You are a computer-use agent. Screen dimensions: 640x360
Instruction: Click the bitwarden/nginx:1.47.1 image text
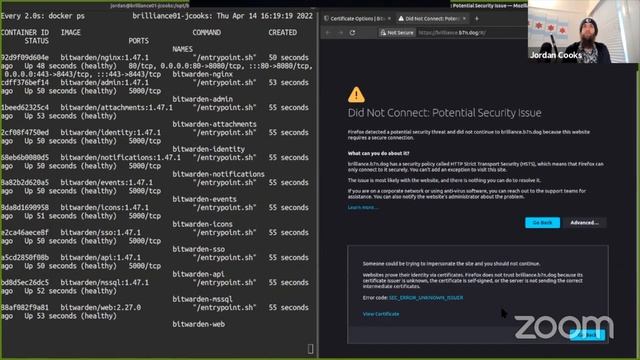(x=104, y=58)
